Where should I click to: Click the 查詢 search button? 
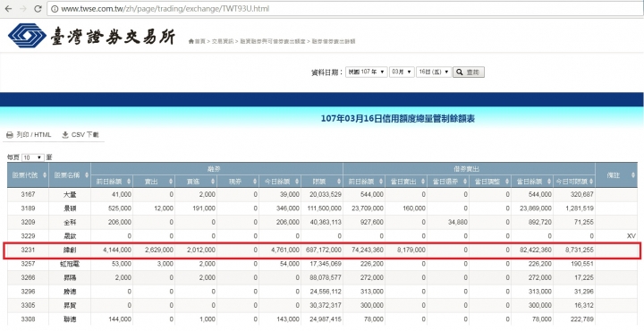[x=469, y=72]
